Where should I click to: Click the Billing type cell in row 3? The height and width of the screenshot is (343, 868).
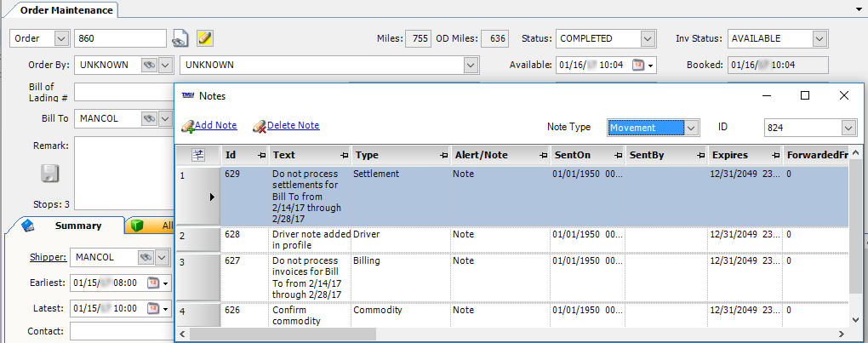pos(401,277)
